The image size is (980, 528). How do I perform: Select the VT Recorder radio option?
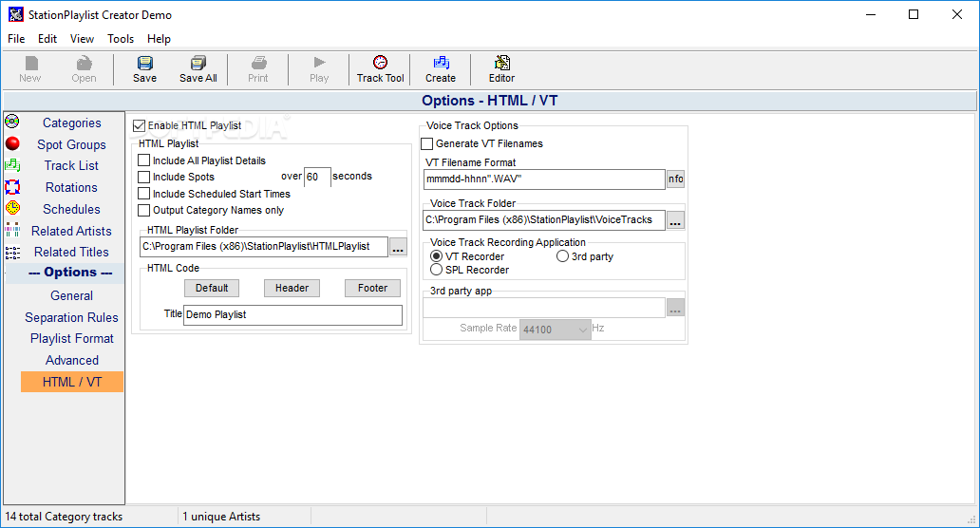(x=436, y=256)
